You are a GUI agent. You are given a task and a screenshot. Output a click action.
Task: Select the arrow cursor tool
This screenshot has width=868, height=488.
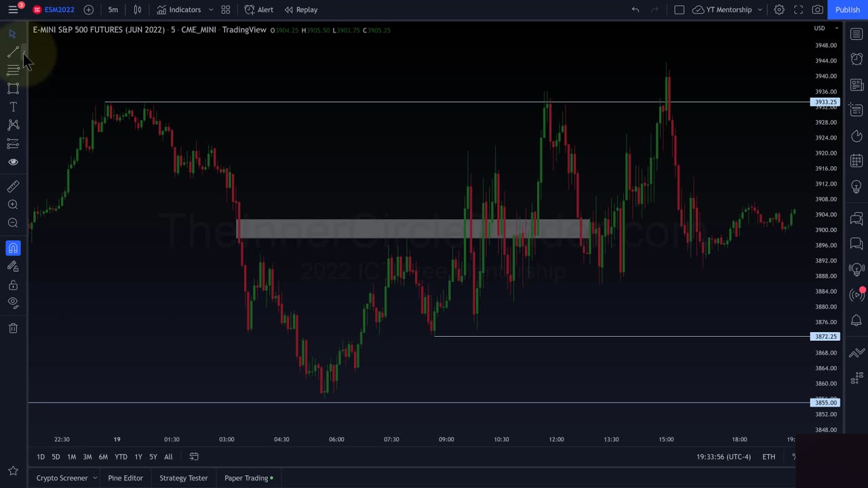[x=12, y=34]
